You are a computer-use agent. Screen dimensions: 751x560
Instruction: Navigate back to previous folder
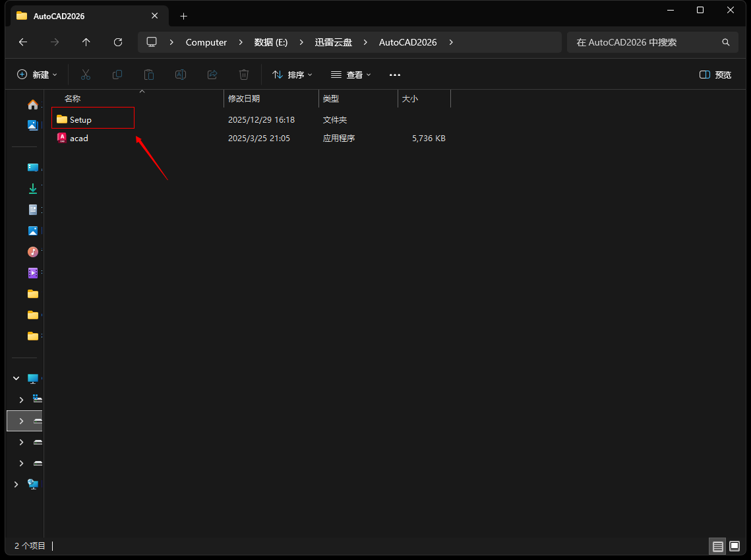coord(23,42)
